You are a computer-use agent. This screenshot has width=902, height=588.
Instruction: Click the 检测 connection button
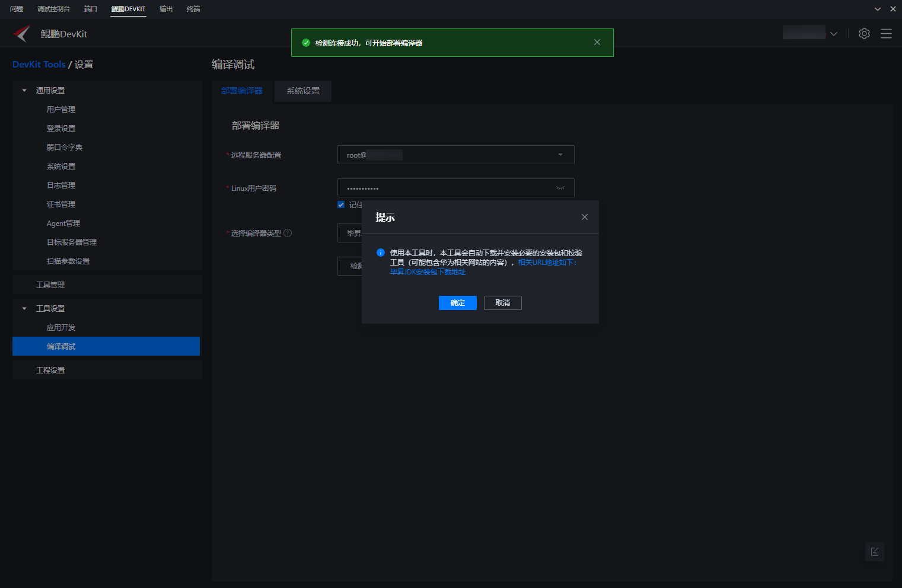350,266
